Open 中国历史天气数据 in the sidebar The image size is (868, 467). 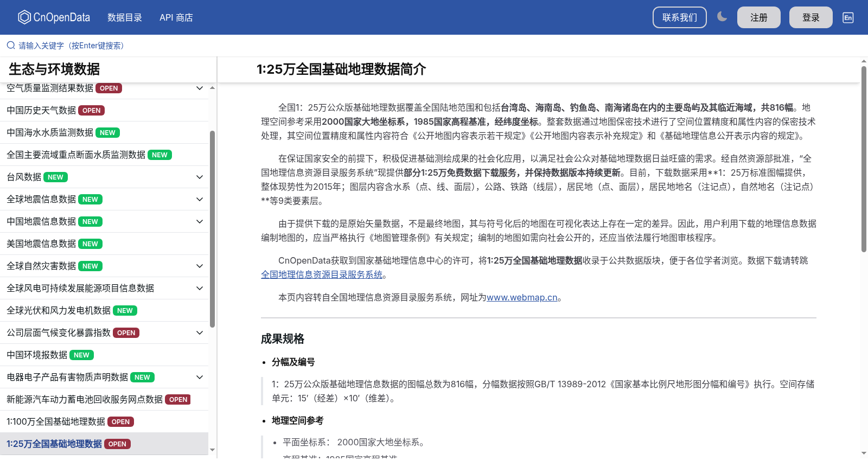41,110
